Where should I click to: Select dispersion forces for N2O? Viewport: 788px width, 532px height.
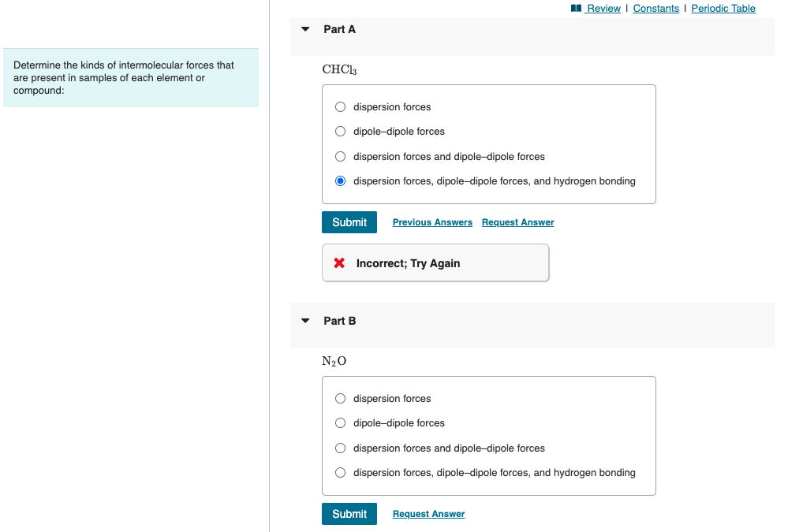point(341,399)
